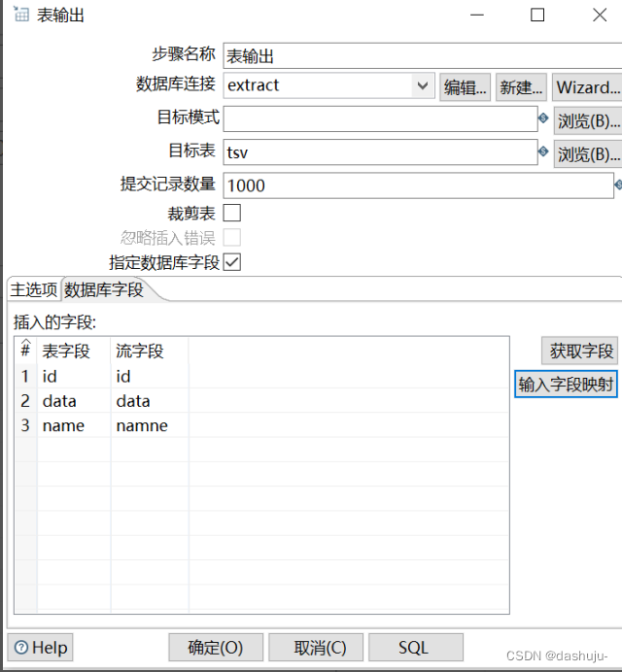
Task: Switch to the 主选项 tab
Action: click(x=34, y=289)
